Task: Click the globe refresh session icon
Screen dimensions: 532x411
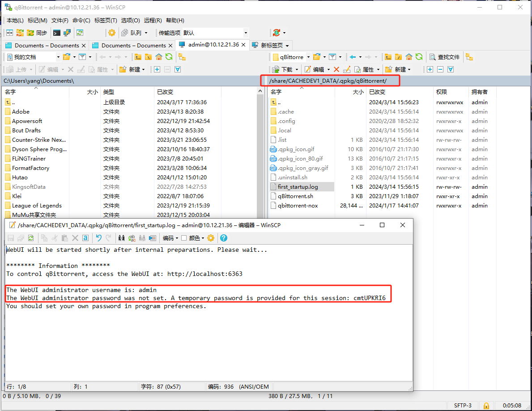Action: pos(277,33)
